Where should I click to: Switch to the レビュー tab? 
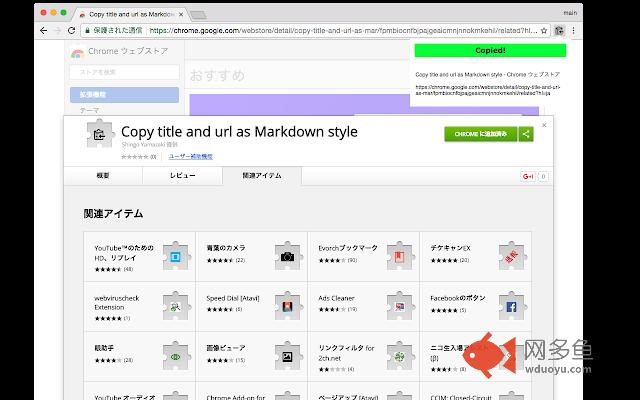coord(182,176)
